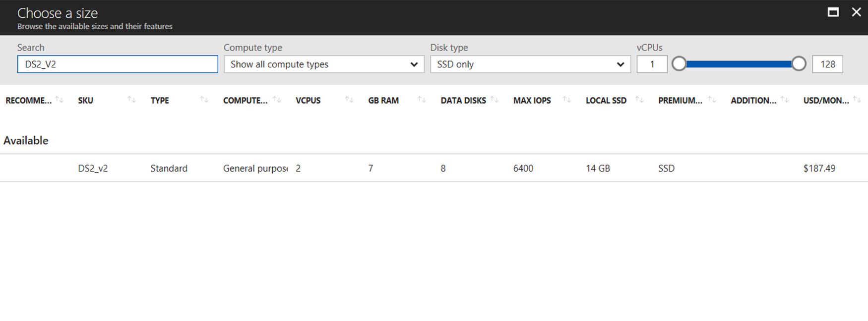Sort by the VCPUS column arrows
This screenshot has width=868, height=321.
pos(349,100)
